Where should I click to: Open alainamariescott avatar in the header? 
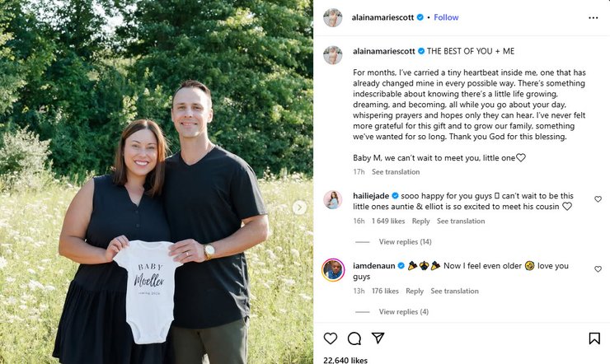[x=333, y=17]
